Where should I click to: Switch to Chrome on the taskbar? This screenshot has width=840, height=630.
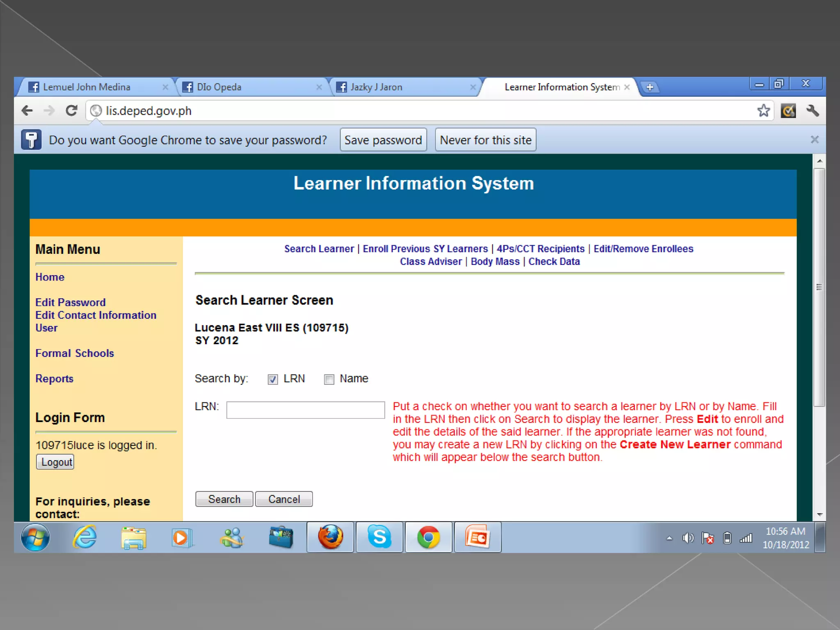[429, 537]
